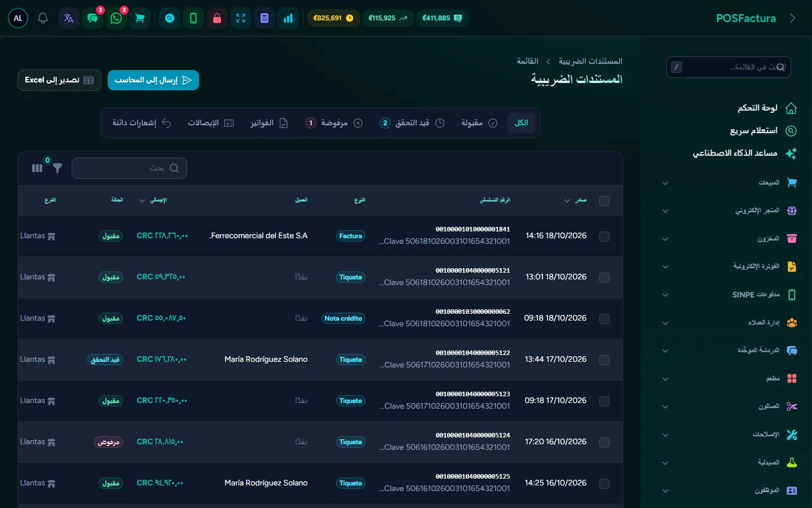Click Ferrecomercial del Este S.A customer
This screenshot has width=812, height=508.
[259, 236]
